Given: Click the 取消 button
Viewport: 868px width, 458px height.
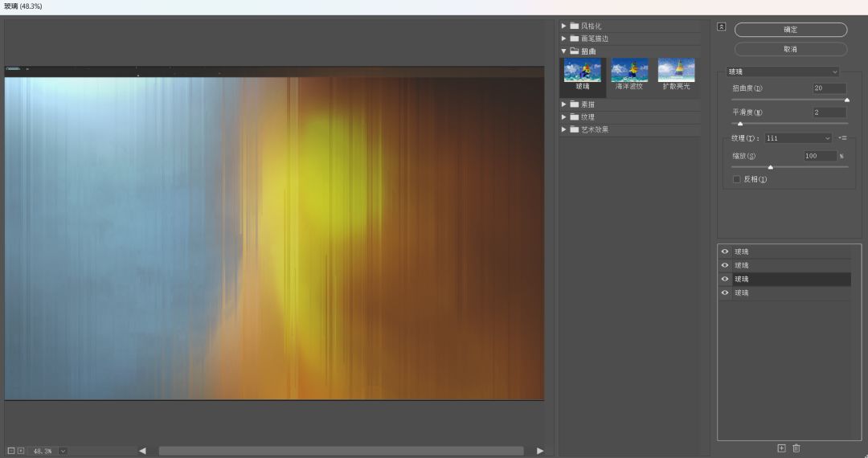Looking at the screenshot, I should coord(790,49).
